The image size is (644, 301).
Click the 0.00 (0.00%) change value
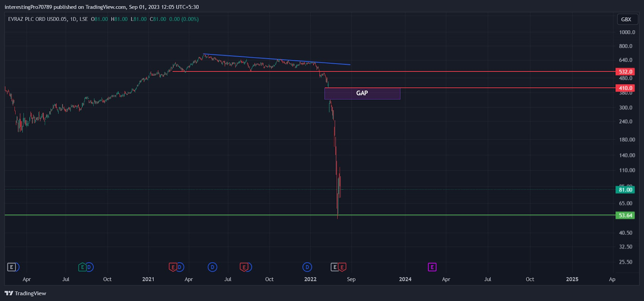point(184,19)
